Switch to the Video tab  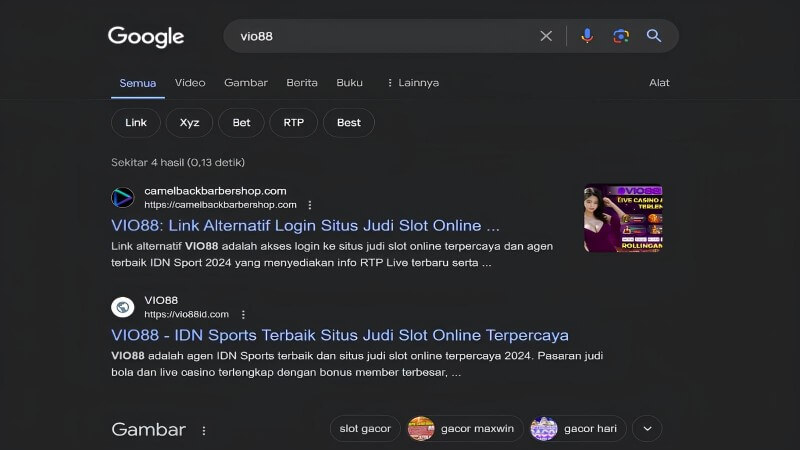(190, 83)
